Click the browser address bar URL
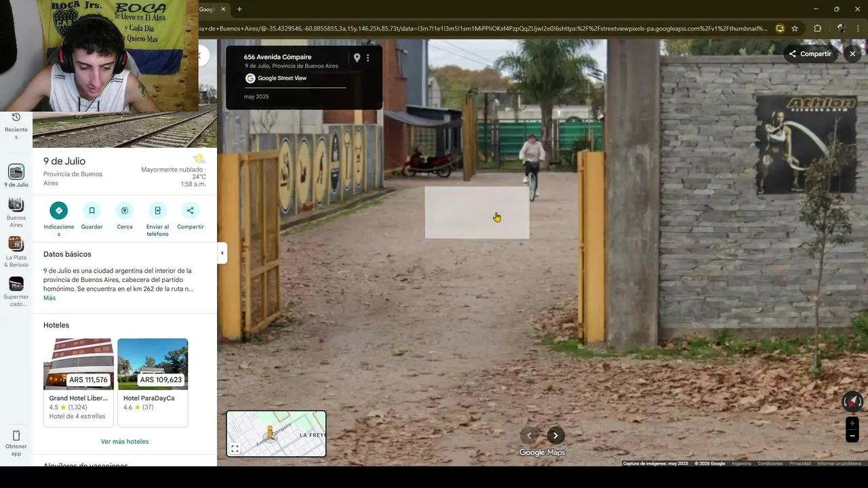The image size is (868, 488). [483, 28]
